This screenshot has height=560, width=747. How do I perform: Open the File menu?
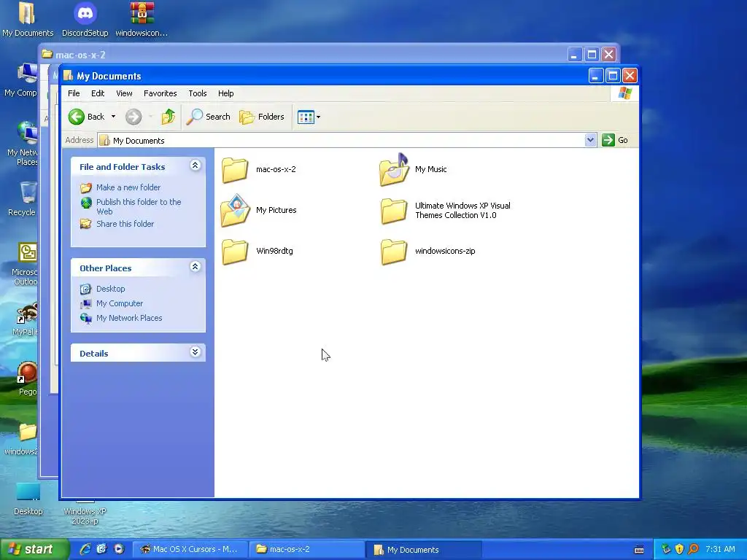click(74, 93)
